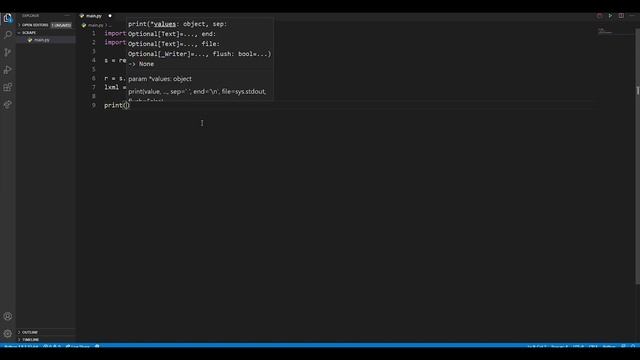Click the code minimap preview

(605, 31)
